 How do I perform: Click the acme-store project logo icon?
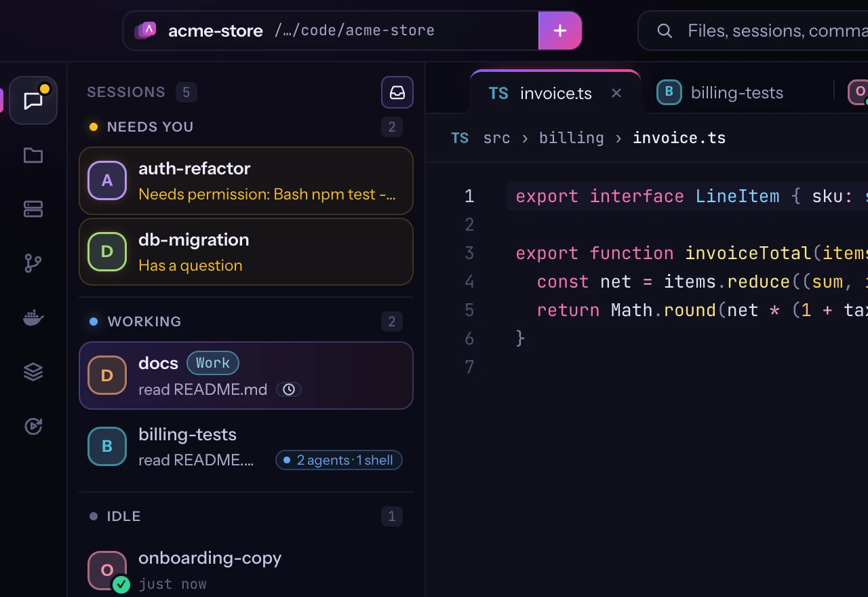click(x=146, y=31)
